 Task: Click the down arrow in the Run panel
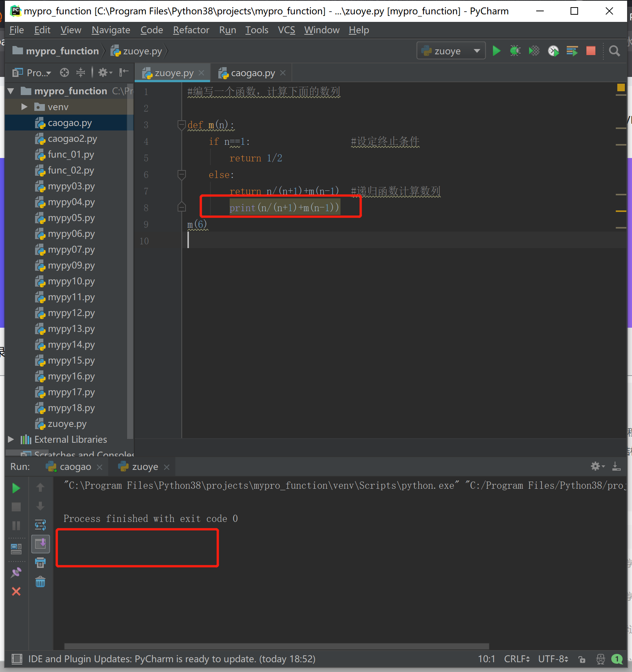(x=40, y=506)
